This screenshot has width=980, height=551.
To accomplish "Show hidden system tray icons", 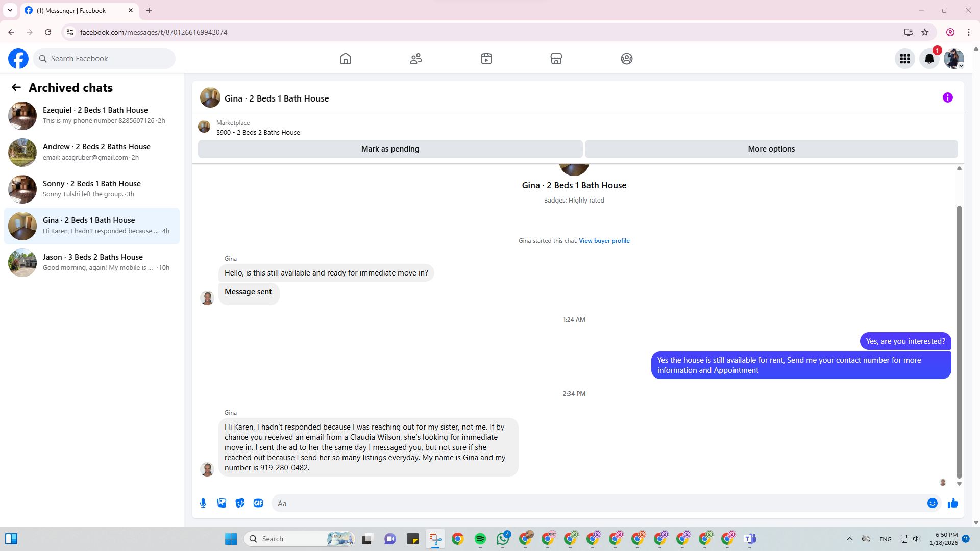I will tap(849, 539).
